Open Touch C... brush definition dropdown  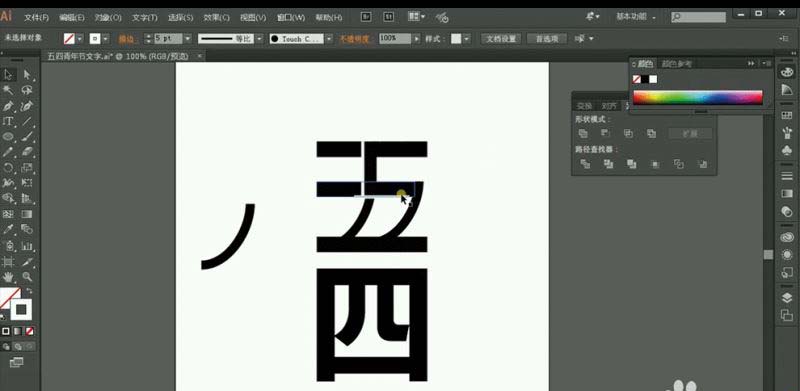pos(329,39)
